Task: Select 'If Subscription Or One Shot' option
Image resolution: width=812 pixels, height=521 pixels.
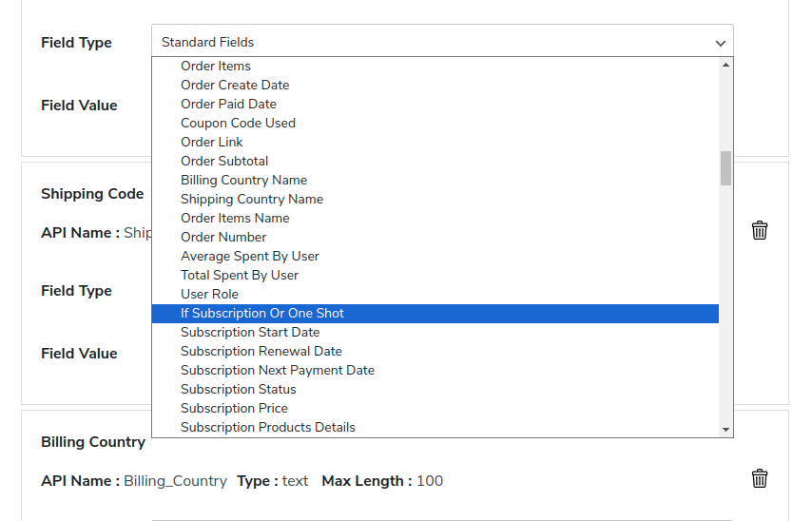Action: coord(262,313)
